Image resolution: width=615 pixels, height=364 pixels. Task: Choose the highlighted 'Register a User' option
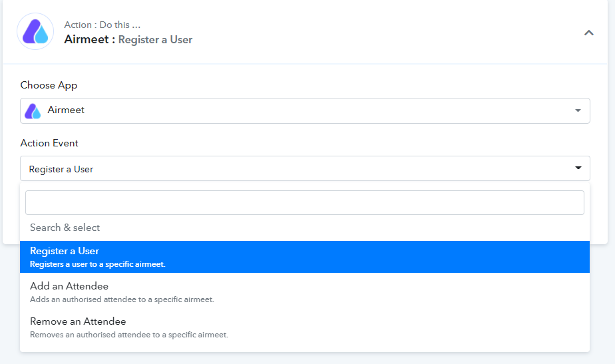pyautogui.click(x=305, y=257)
